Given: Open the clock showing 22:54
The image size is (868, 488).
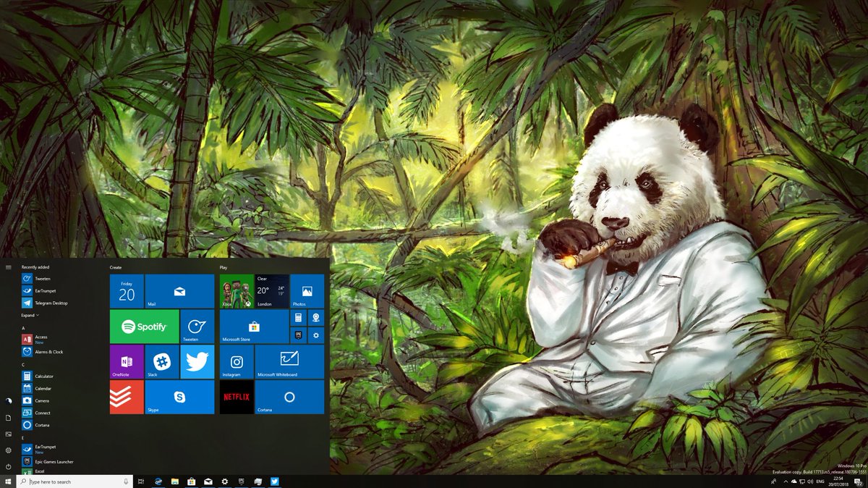Looking at the screenshot, I should point(840,481).
